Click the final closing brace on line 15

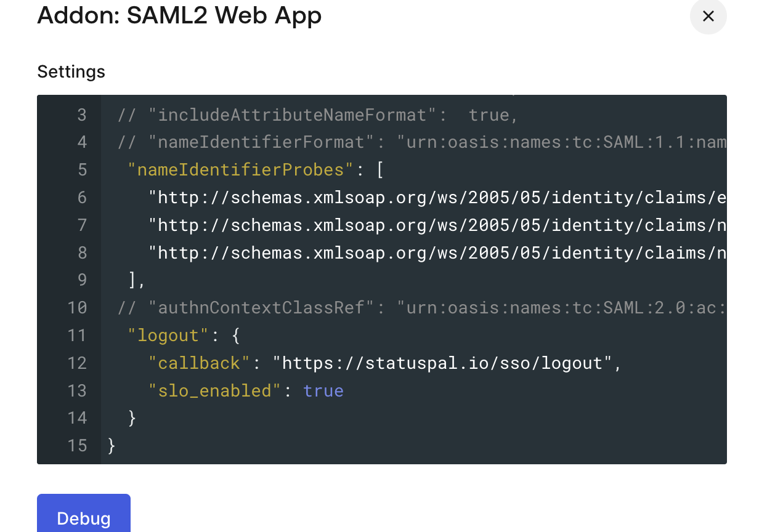pyautogui.click(x=112, y=446)
